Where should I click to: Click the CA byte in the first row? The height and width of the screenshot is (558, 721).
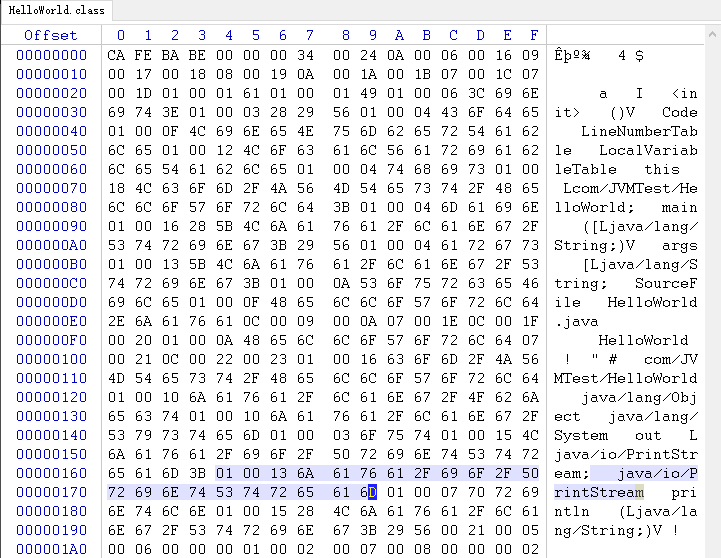(x=117, y=55)
